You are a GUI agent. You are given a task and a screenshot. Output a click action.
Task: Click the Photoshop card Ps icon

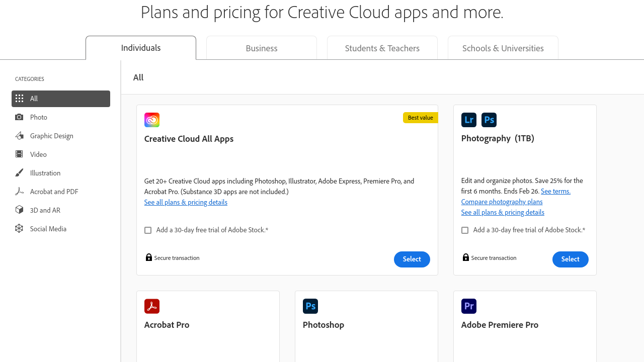pos(310,306)
